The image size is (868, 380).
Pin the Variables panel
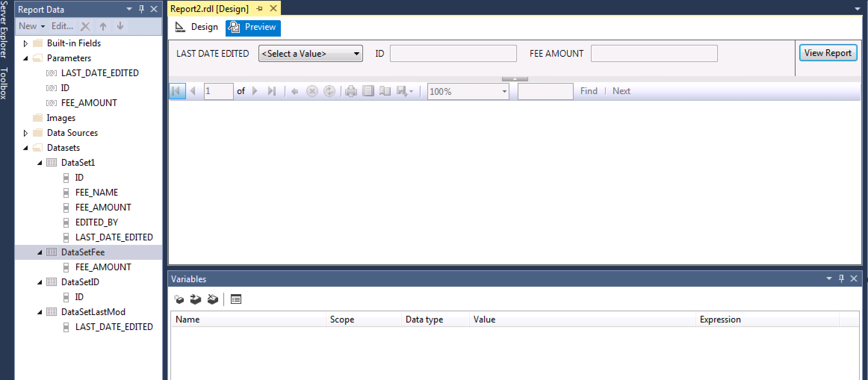point(841,278)
